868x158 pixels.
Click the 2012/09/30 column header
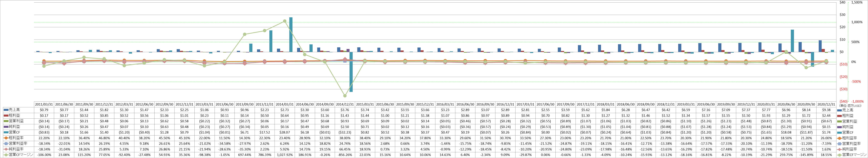(165, 105)
